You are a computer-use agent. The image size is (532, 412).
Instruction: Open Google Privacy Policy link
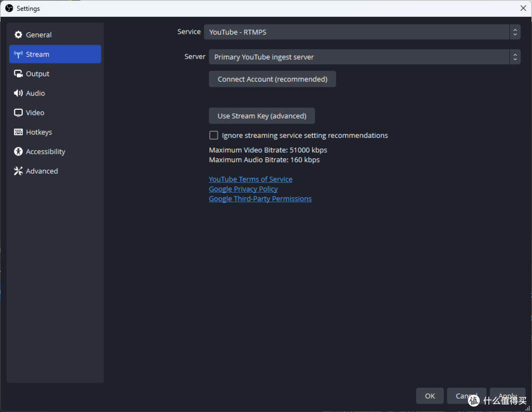pyautogui.click(x=243, y=189)
